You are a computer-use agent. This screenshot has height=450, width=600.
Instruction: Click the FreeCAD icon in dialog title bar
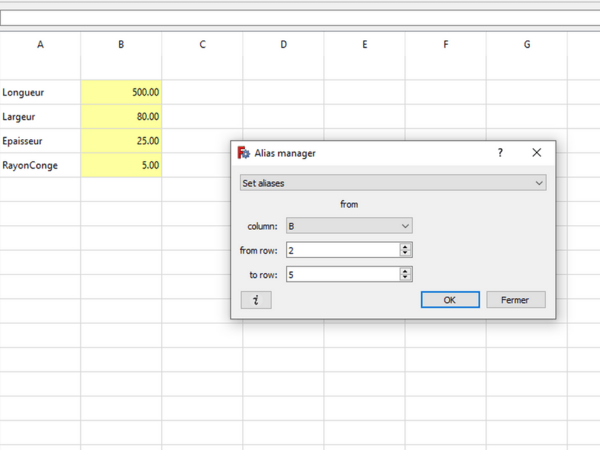242,153
